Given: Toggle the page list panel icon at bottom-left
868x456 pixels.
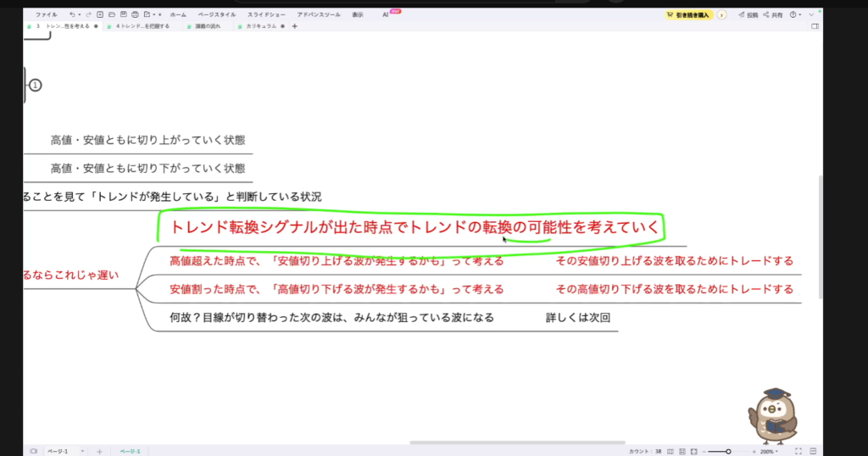Looking at the screenshot, I should pyautogui.click(x=33, y=451).
